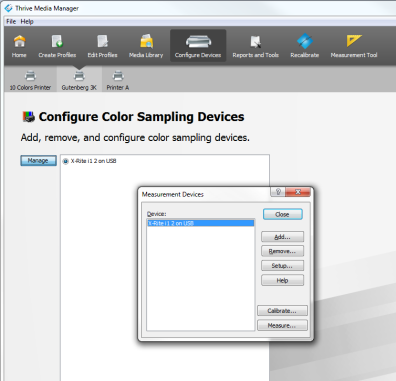Screen dimensions: 396x381
Task: Click the Manage button
Action: click(x=38, y=160)
